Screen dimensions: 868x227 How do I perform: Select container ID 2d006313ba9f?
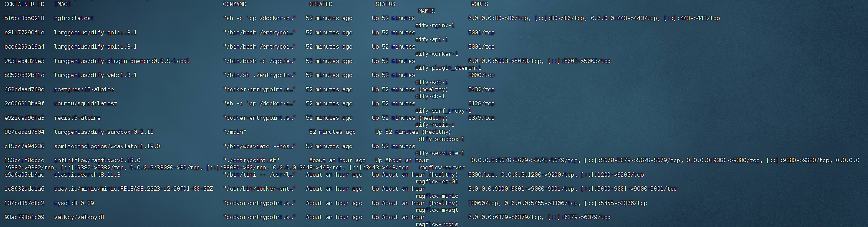[24, 103]
